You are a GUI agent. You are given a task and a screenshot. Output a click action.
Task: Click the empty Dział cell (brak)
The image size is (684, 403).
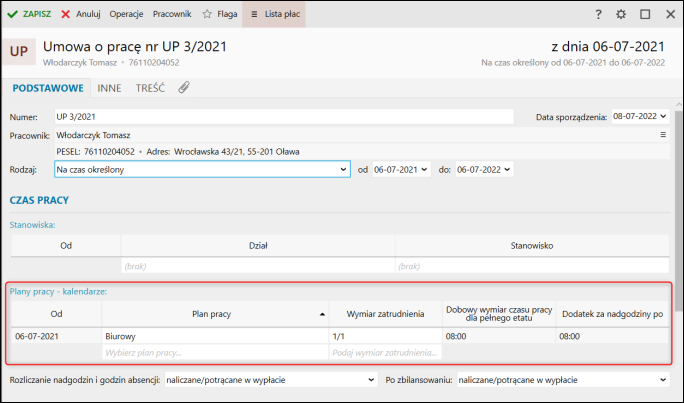pos(258,266)
